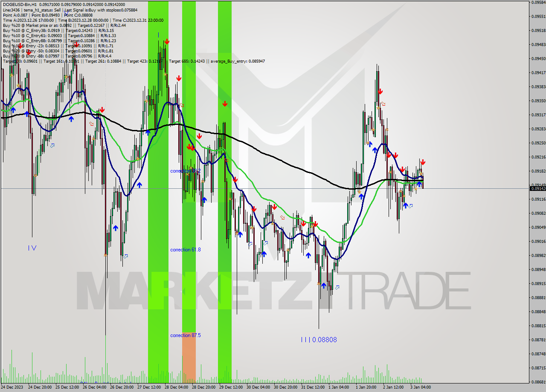
Task: Click the 'correction 61.8' chart label
Action: (186, 250)
